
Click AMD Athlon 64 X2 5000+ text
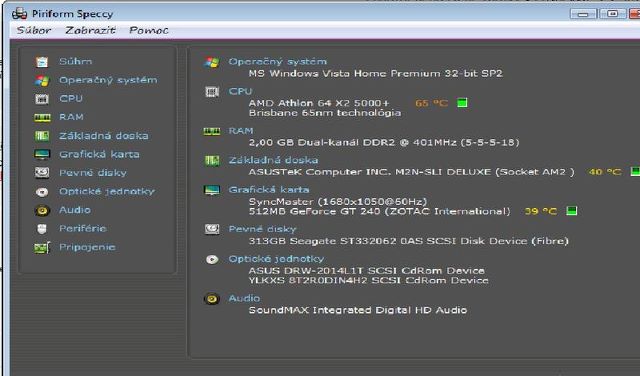319,103
